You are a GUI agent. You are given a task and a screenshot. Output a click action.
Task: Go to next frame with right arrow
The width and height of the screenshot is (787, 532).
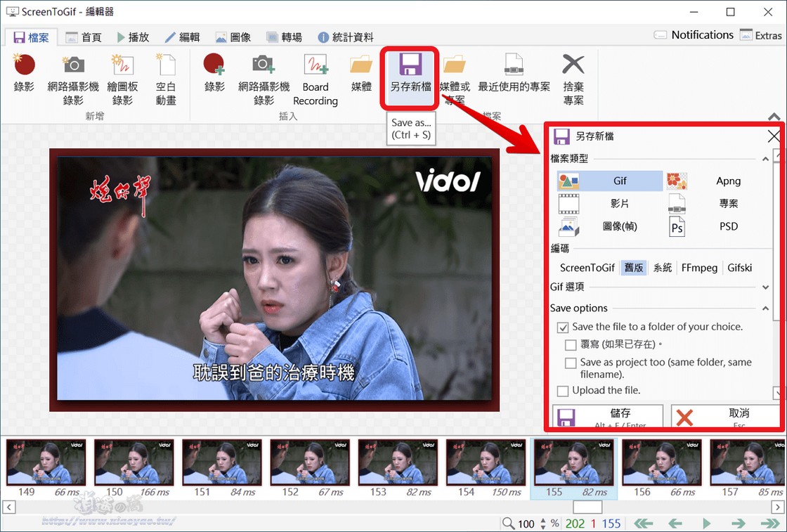[738, 524]
